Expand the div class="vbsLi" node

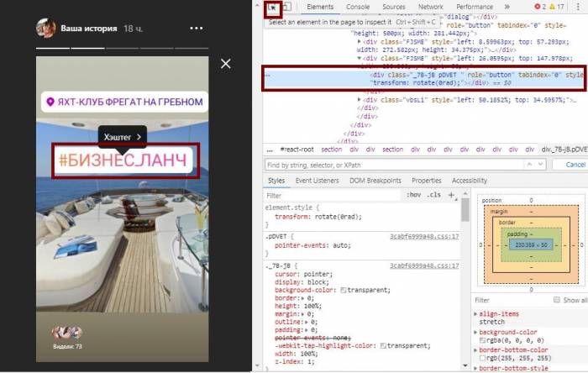[353, 100]
